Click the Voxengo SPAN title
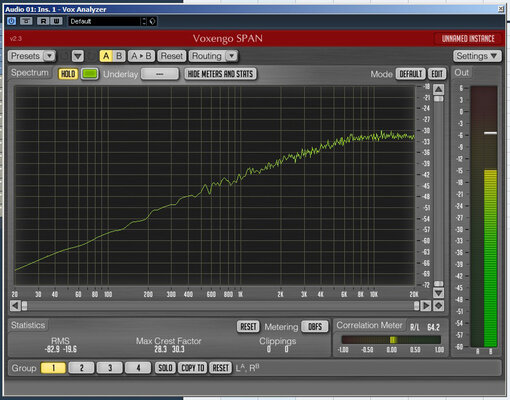510x400 pixels. (228, 39)
